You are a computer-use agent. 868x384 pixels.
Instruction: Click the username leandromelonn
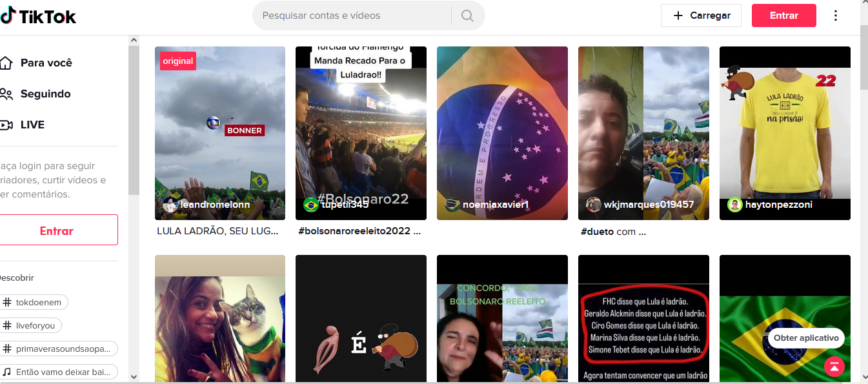pos(215,205)
